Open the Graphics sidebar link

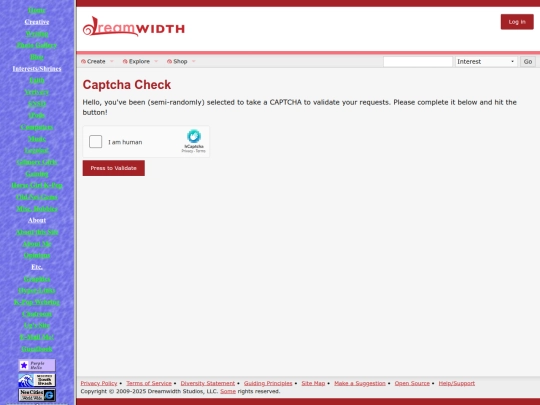click(37, 279)
